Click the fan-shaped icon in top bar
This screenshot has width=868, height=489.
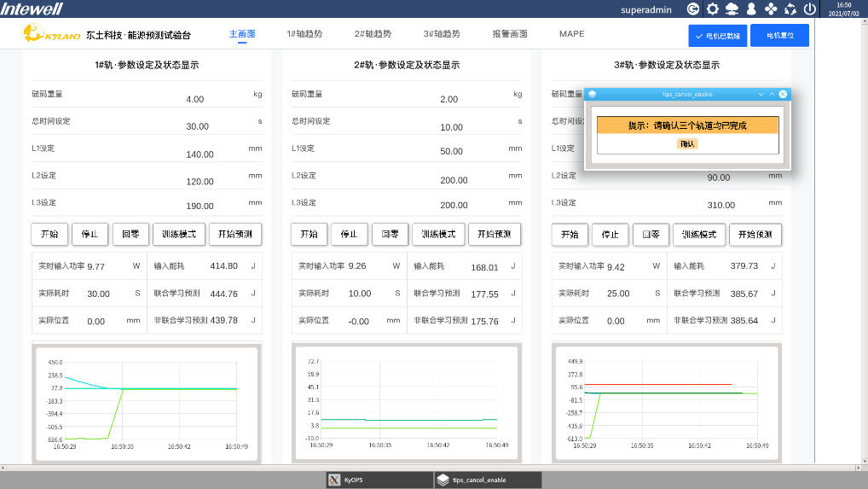tap(771, 9)
